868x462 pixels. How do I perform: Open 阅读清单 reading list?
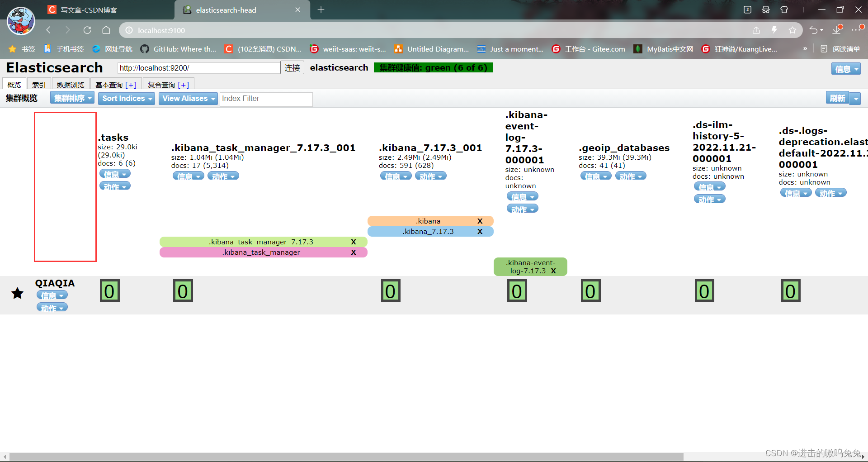[840, 49]
